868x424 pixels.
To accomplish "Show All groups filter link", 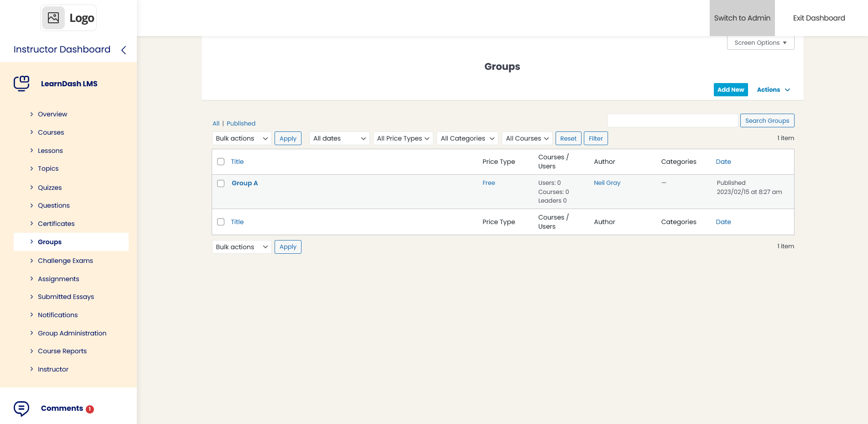I will [216, 123].
